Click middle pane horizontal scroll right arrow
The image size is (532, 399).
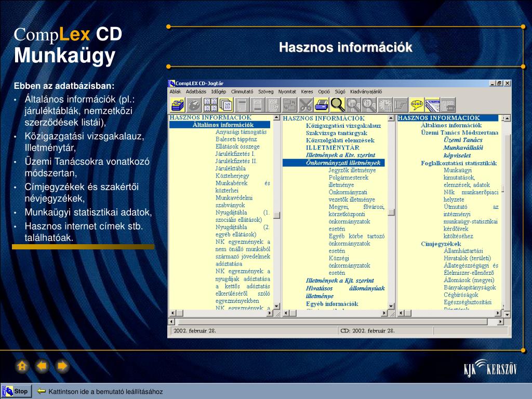pos(384,313)
